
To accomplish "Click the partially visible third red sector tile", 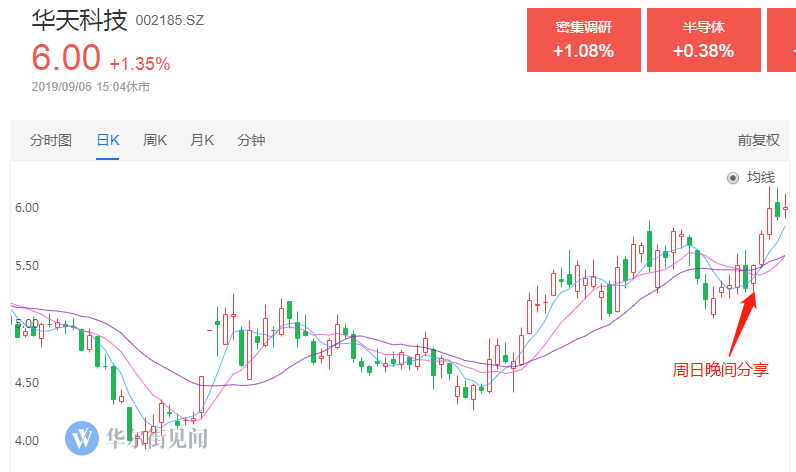I will click(781, 40).
